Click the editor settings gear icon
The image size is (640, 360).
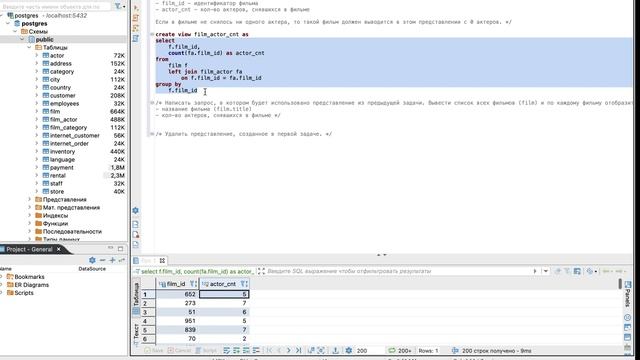click(x=136, y=210)
